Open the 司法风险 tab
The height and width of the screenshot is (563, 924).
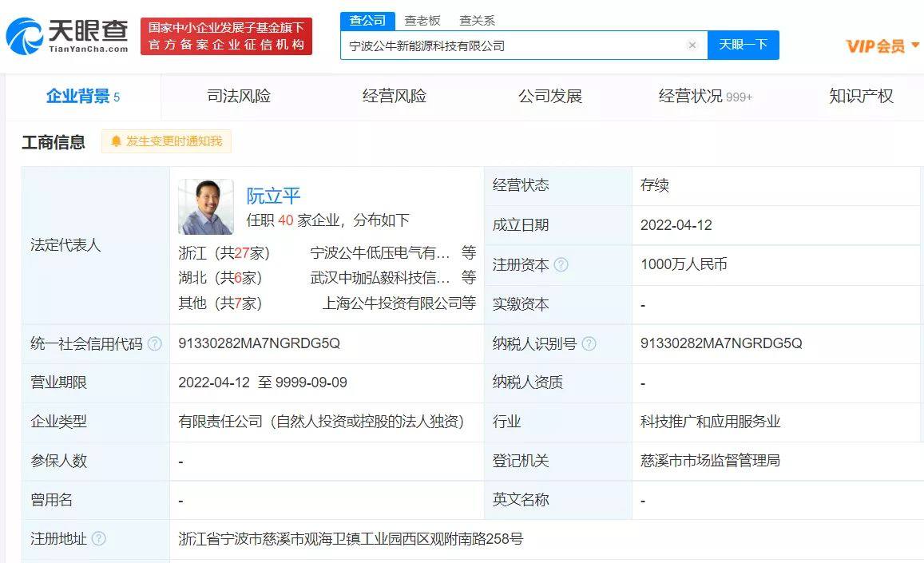point(239,96)
